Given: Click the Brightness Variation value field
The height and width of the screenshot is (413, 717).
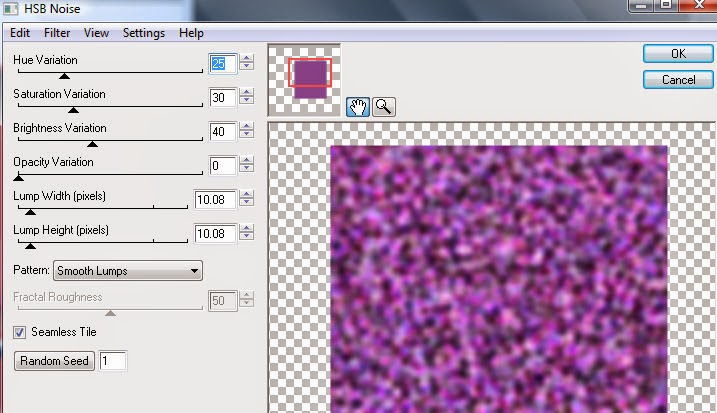Looking at the screenshot, I should click(223, 132).
